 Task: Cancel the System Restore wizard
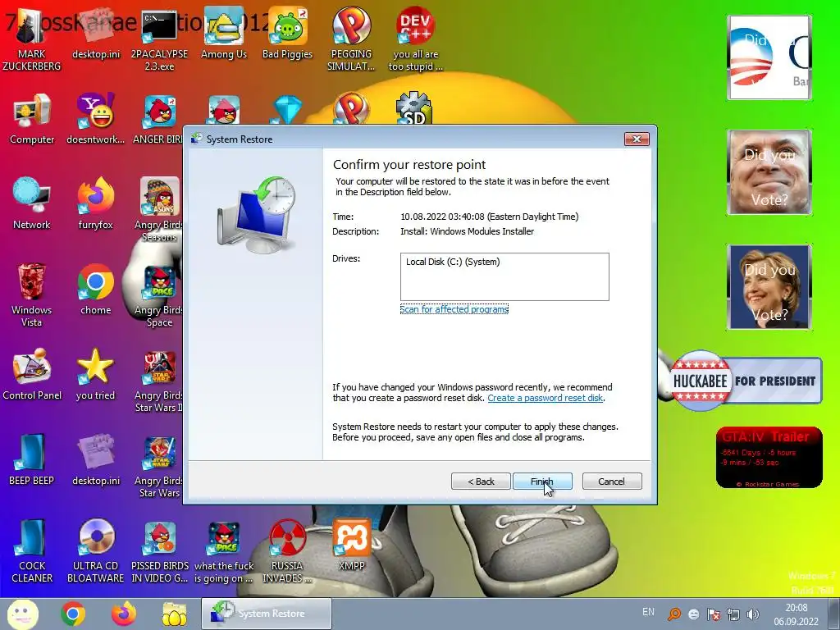point(612,481)
